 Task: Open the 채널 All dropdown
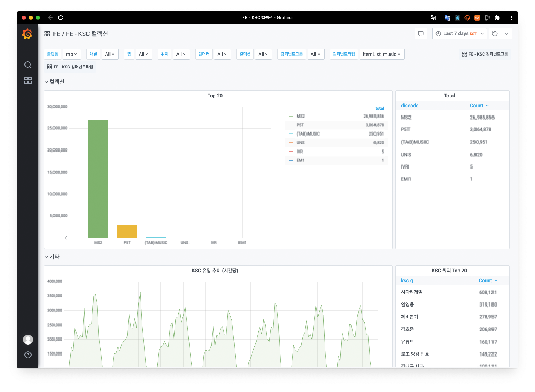110,54
